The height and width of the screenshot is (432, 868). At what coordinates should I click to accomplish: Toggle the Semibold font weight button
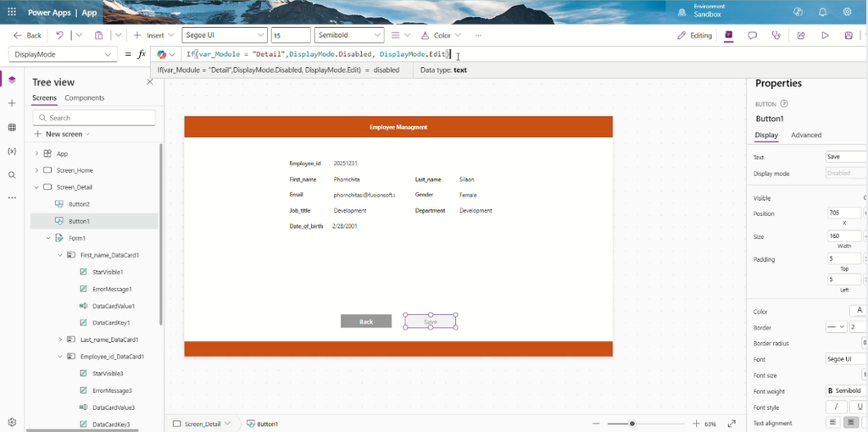pyautogui.click(x=847, y=391)
